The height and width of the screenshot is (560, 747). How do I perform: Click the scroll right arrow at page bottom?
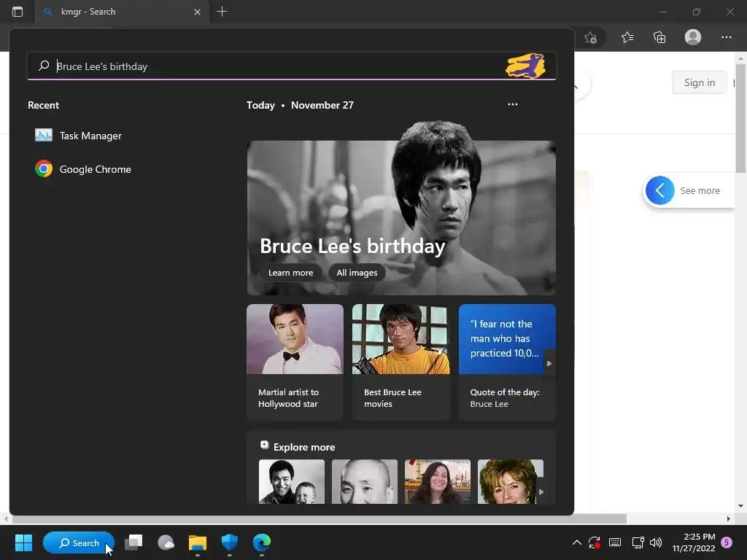(729, 518)
